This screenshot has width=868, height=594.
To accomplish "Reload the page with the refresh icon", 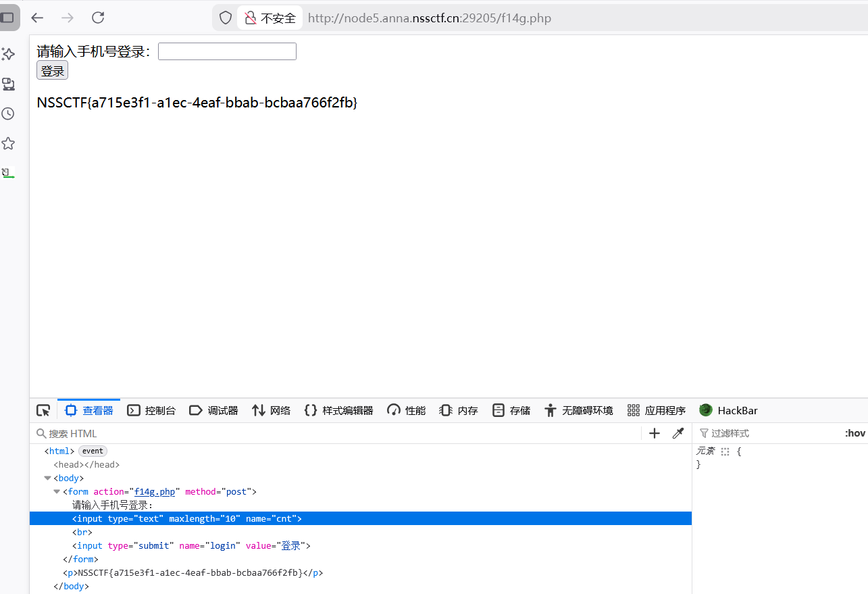I will (x=97, y=18).
